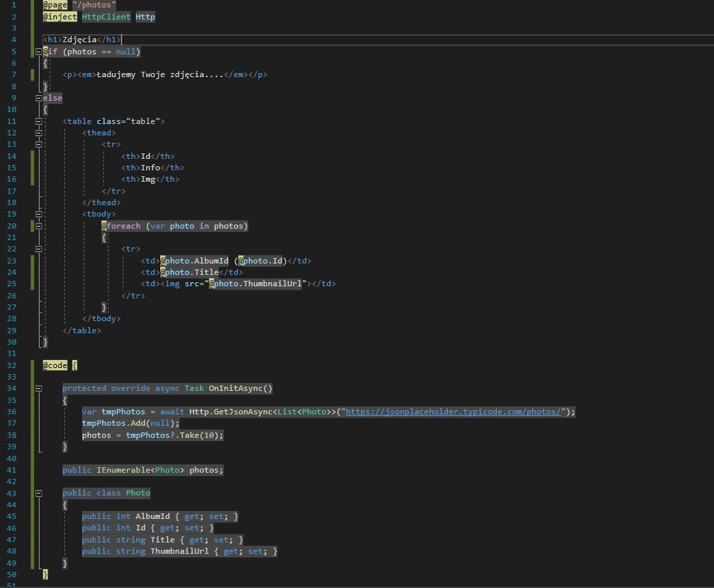Collapse the @if (photos == null) block
Viewport: 714px width, 588px height.
click(39, 52)
